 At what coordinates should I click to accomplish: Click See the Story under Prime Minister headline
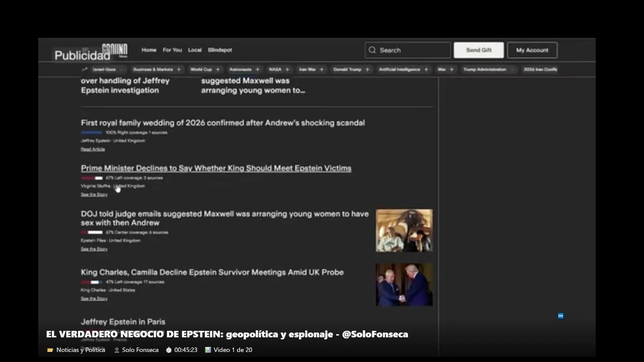pyautogui.click(x=94, y=194)
